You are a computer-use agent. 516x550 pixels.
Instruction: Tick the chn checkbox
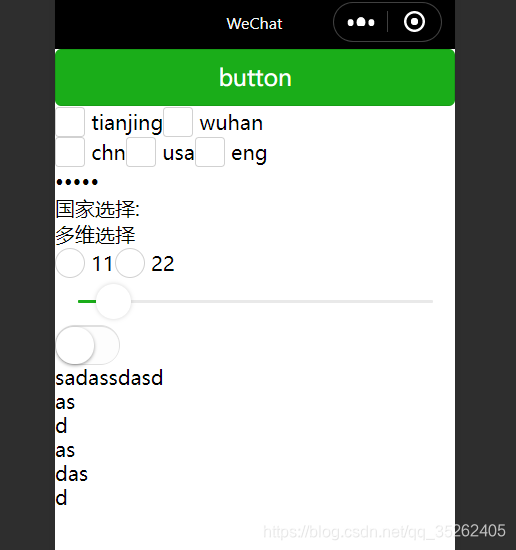70,152
